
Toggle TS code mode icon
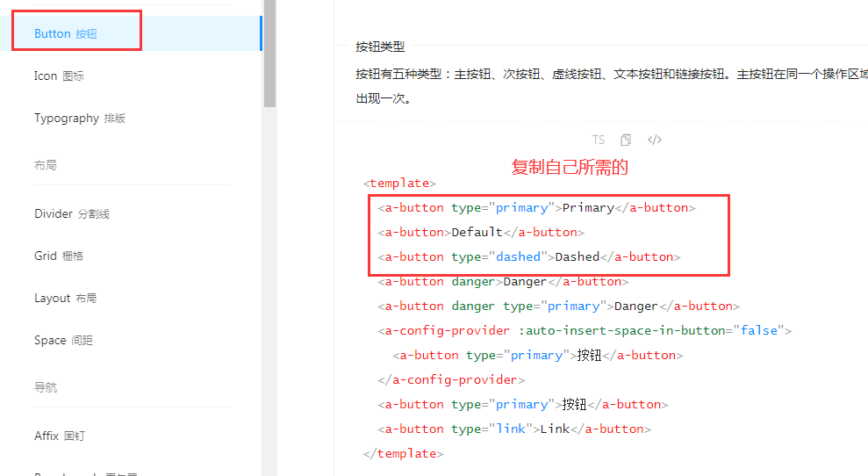(x=599, y=140)
